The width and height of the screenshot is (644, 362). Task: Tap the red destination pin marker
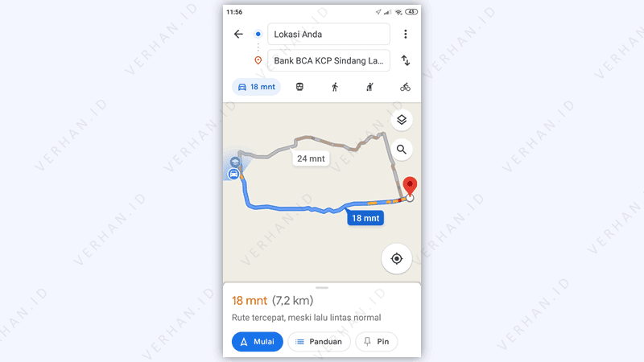tap(410, 186)
